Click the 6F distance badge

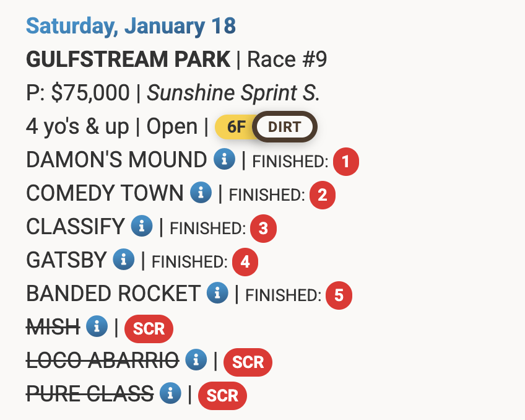pyautogui.click(x=236, y=127)
